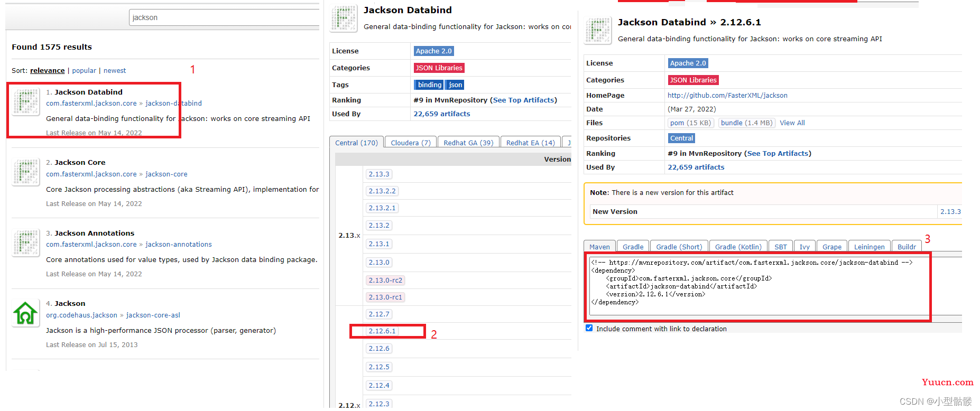Click the Maven dependency snippet text area

coord(776,286)
